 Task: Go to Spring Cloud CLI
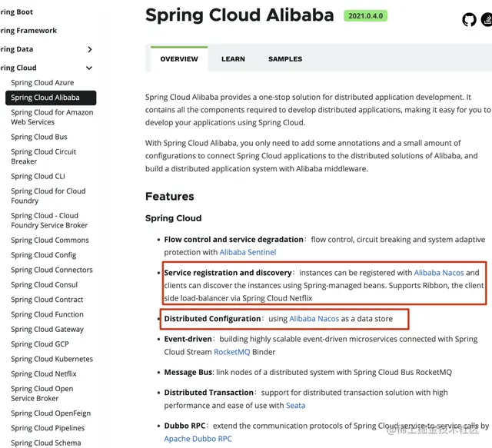tap(38, 176)
